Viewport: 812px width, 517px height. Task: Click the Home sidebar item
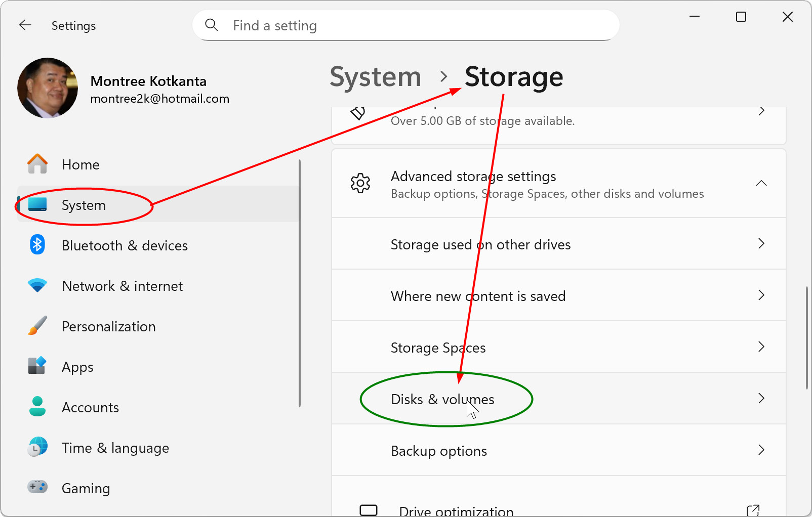[x=80, y=164]
